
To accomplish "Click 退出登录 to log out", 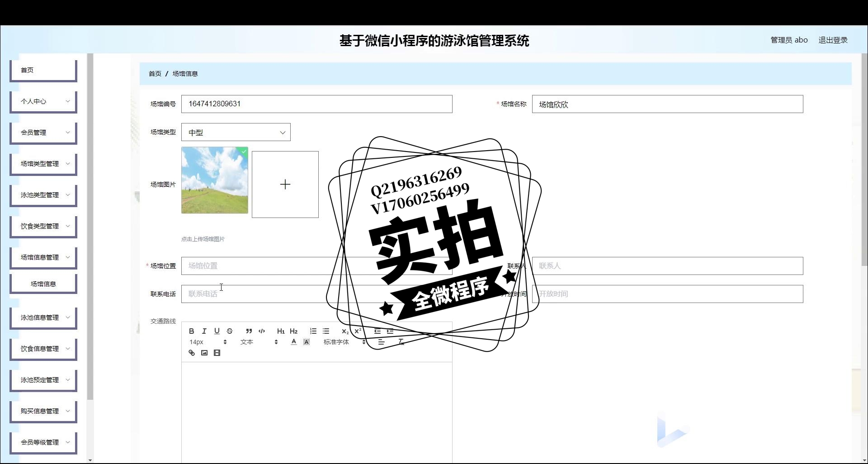I will (833, 40).
